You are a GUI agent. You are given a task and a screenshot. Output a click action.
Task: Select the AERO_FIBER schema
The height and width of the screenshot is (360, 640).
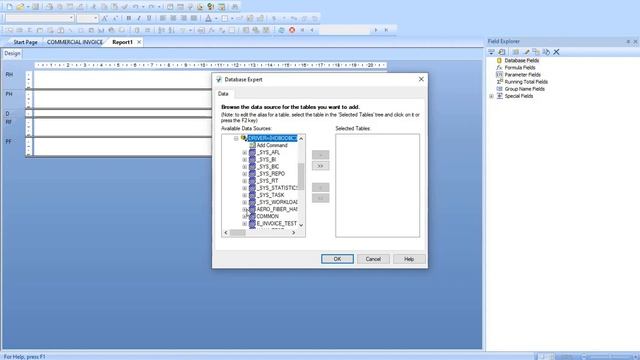point(277,209)
